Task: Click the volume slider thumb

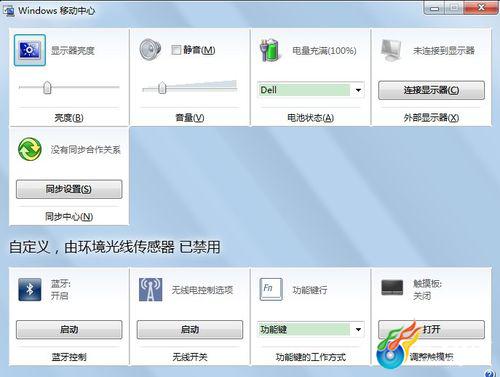Action: click(x=162, y=88)
